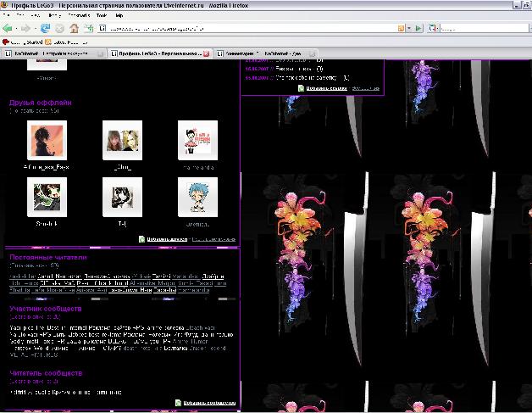Click the count link under Читатель сообществ
532x413 pixels.
[x=34, y=382]
